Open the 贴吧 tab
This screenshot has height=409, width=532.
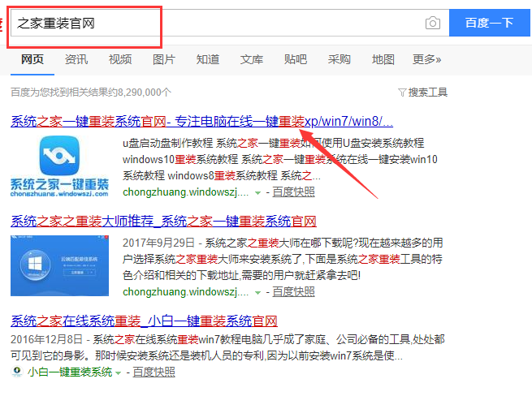point(296,59)
